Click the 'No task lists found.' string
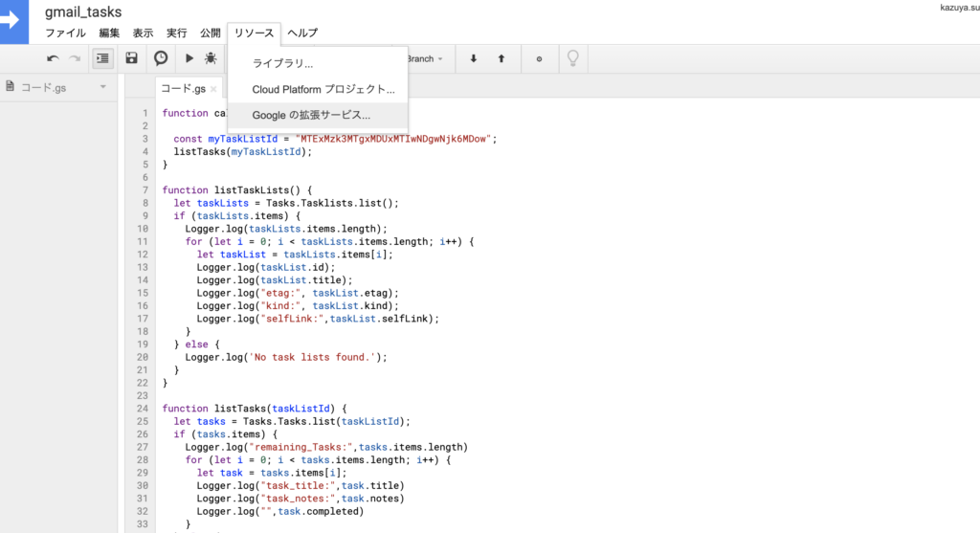This screenshot has height=533, width=980. pyautogui.click(x=312, y=357)
